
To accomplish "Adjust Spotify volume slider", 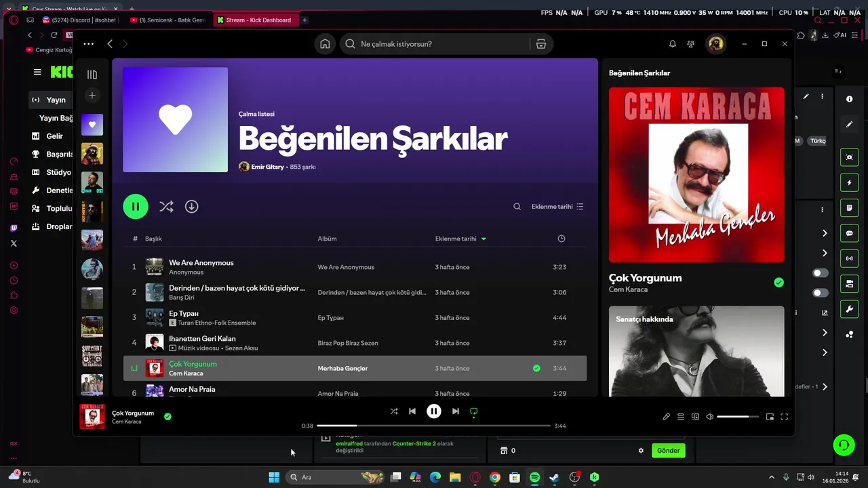I will click(x=737, y=417).
